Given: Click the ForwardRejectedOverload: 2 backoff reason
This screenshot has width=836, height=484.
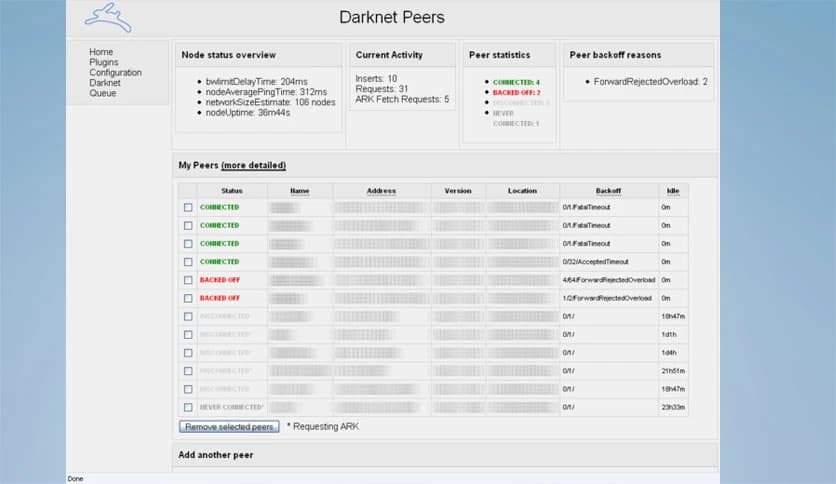Looking at the screenshot, I should [650, 82].
